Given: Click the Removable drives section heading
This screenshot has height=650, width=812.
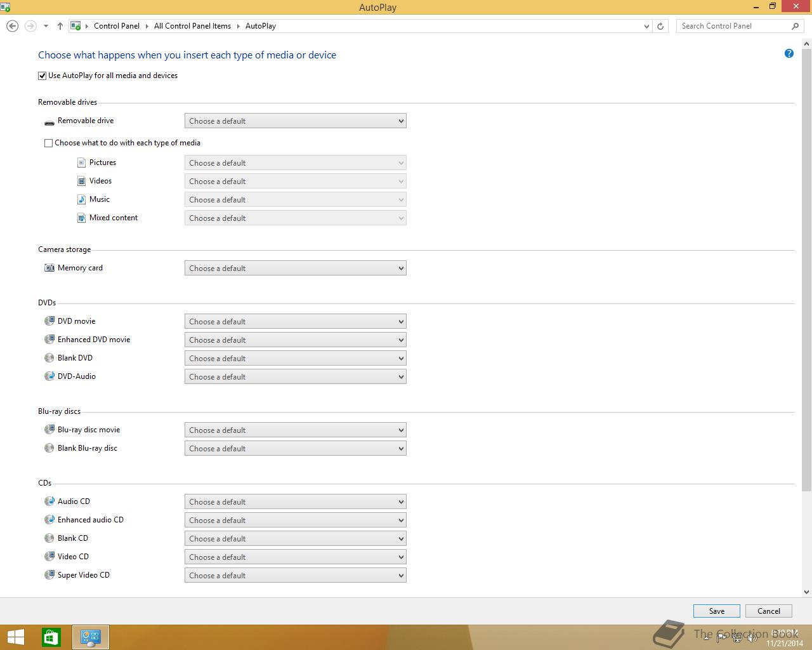Looking at the screenshot, I should tap(68, 102).
